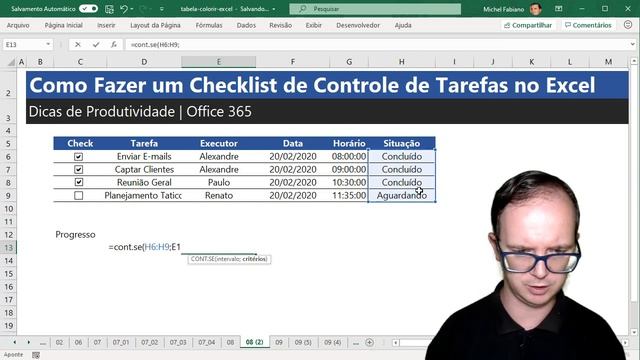Image resolution: width=640 pixels, height=360 pixels.
Task: Click Renato executor cell
Action: (219, 196)
